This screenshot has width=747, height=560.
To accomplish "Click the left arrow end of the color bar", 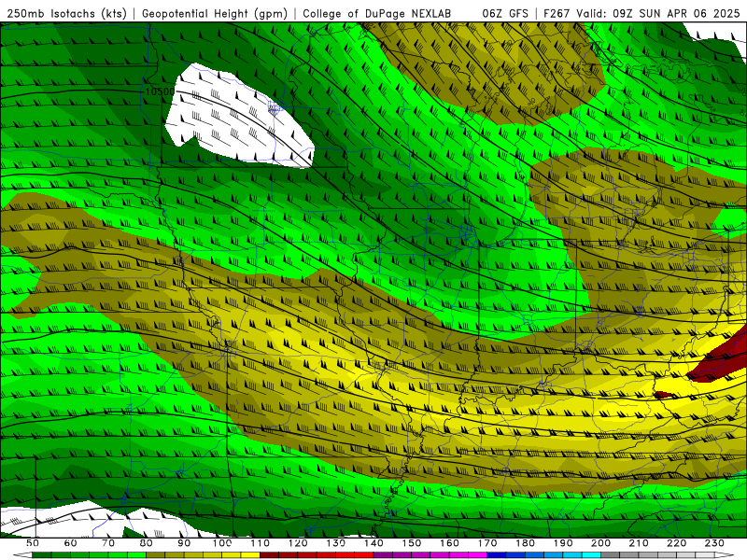I will click(22, 555).
